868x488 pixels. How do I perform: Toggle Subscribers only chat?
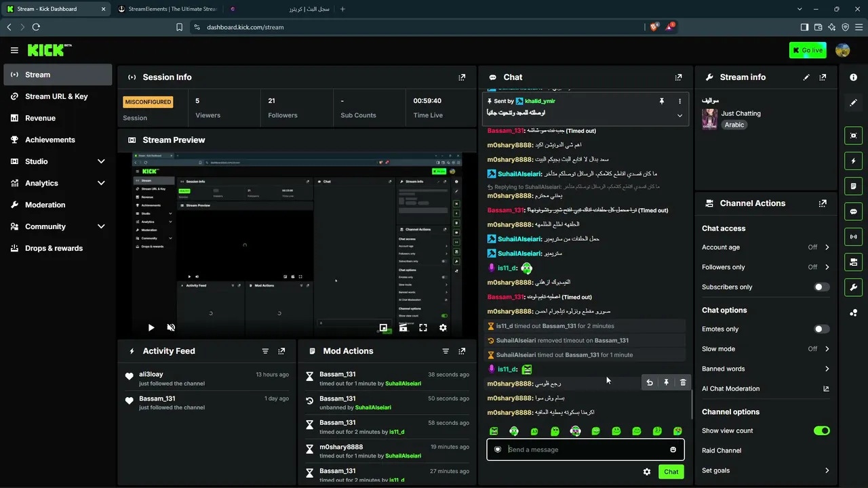821,287
